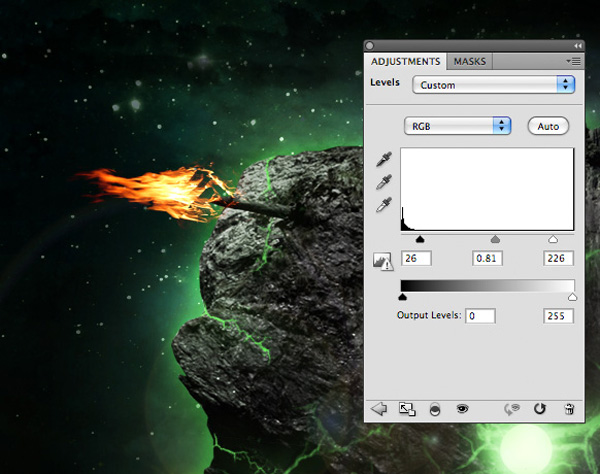Click the shadow input field showing 26

point(416,259)
